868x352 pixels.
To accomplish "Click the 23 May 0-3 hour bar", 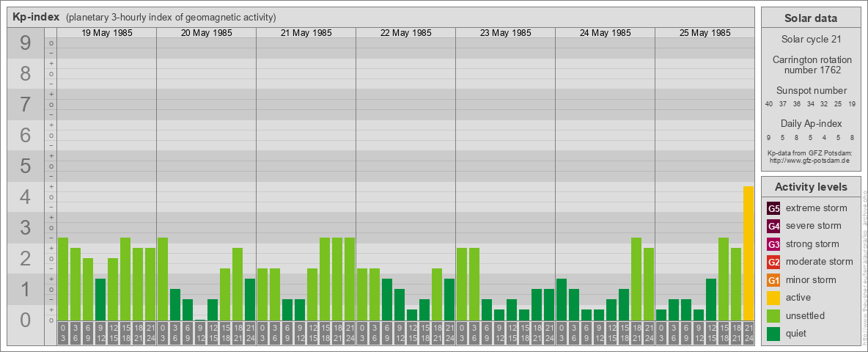I will (462, 285).
